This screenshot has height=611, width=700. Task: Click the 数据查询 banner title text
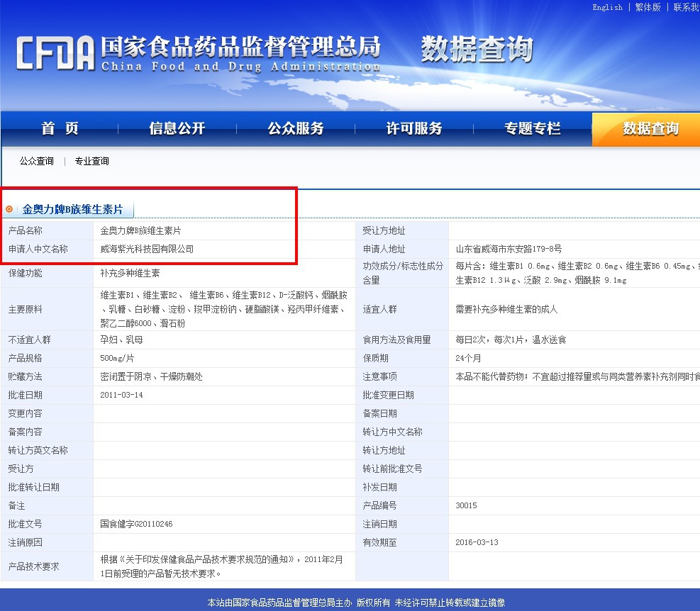477,49
